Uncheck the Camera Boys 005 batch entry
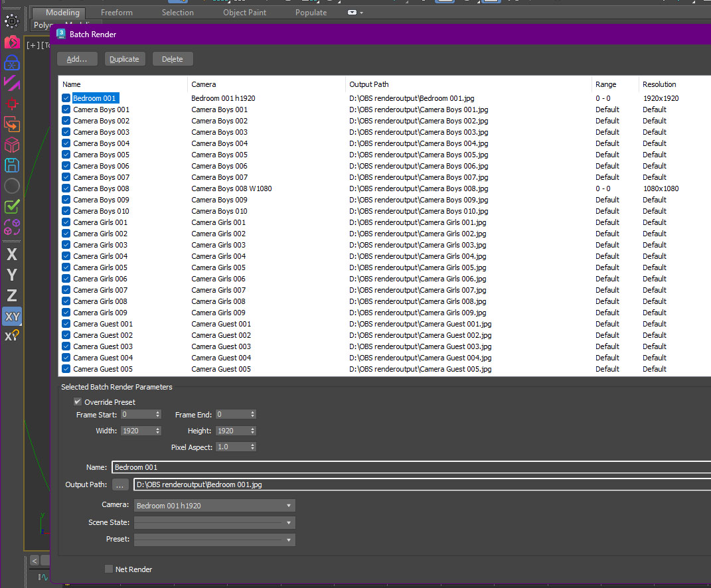Screen dimensions: 711x588 point(66,155)
